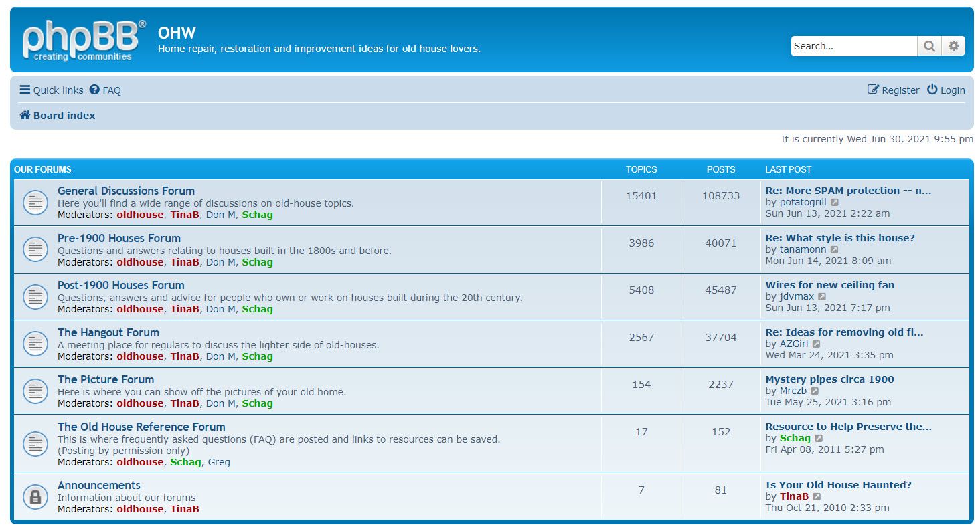
Task: View latest post icon beside potatogrill
Action: pos(835,203)
